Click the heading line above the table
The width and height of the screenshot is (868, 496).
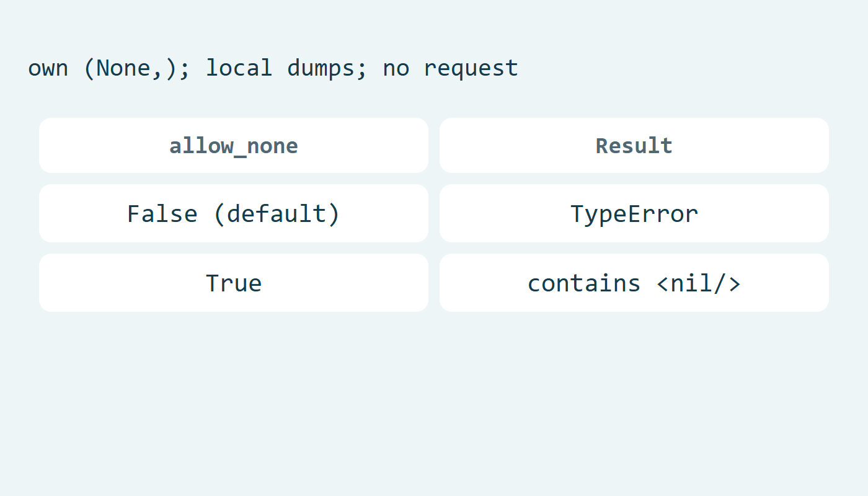(273, 68)
